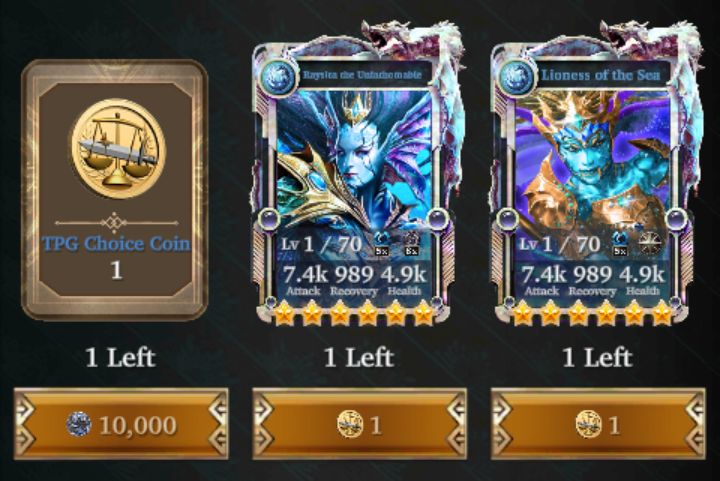720x481 pixels.
Task: Tap compass-style skill icon on Lioness card
Action: [x=650, y=244]
